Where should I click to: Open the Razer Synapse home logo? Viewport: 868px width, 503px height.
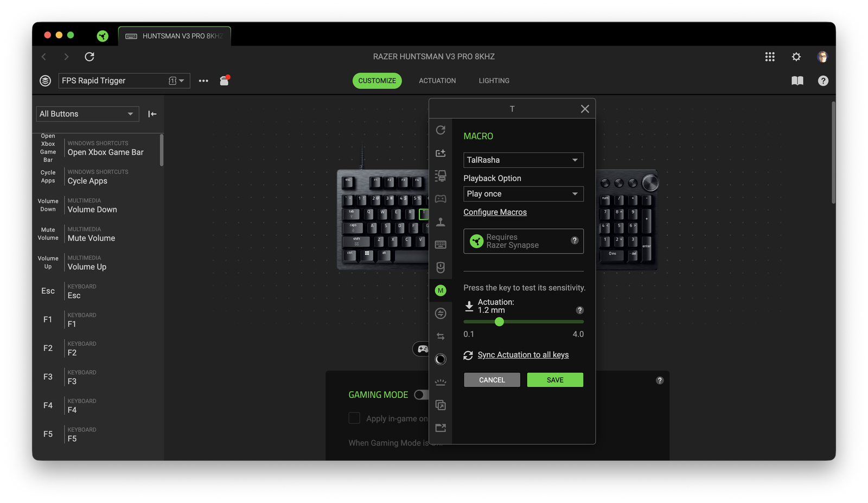[x=103, y=36]
